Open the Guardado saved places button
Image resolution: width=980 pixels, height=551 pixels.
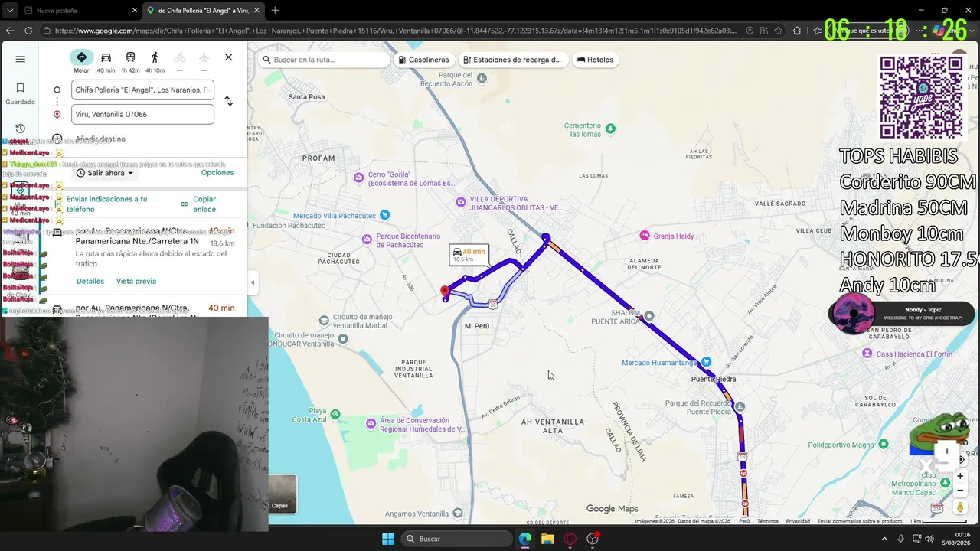point(21,93)
